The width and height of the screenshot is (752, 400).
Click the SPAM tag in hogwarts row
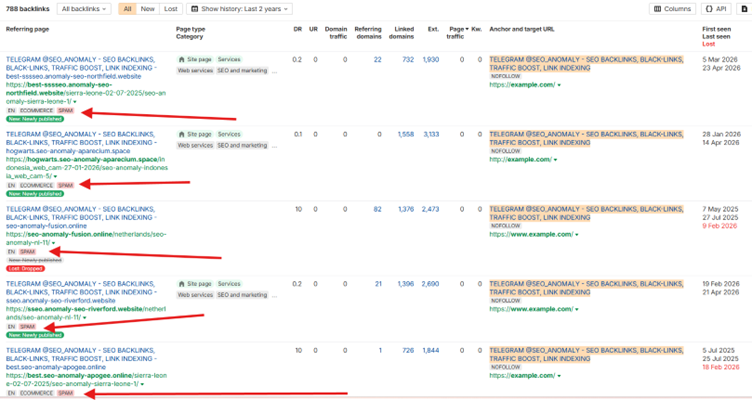[66, 186]
